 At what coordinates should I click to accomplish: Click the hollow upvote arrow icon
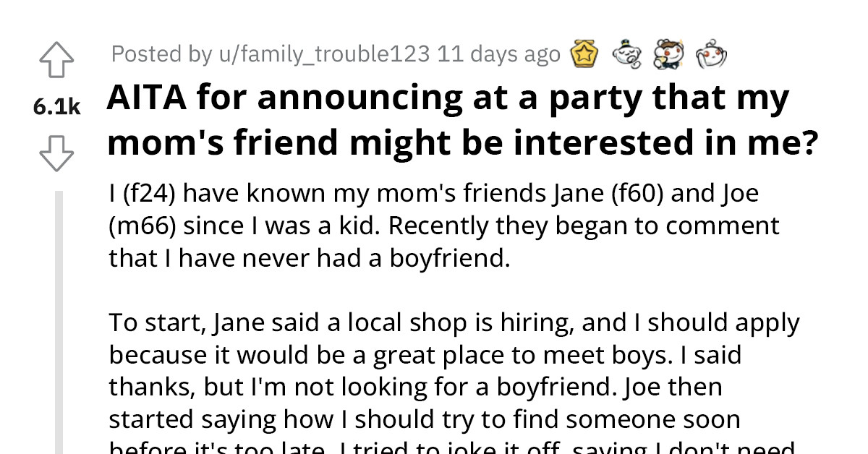coord(56,61)
